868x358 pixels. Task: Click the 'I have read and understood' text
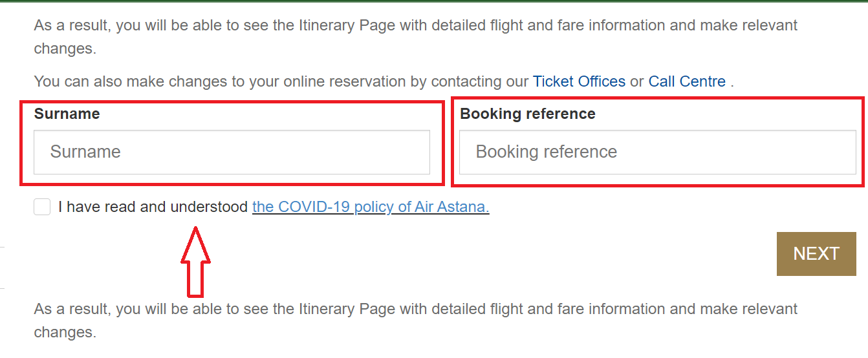[153, 207]
